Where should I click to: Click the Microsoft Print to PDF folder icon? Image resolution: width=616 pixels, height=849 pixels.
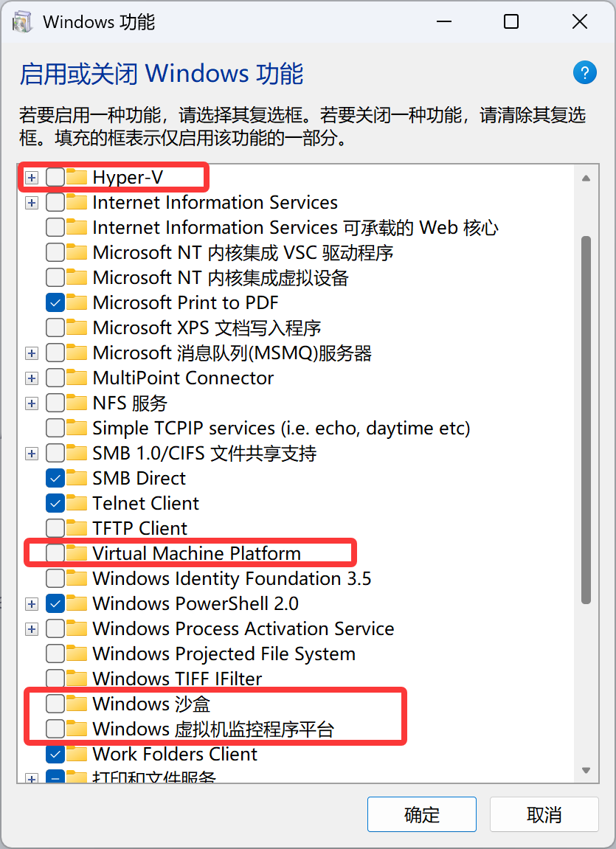click(x=76, y=302)
